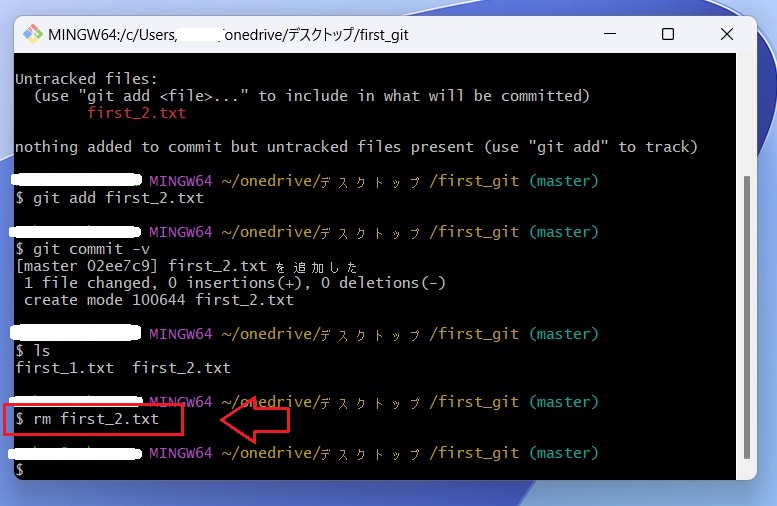The image size is (777, 506).
Task: Click the Git Bash icon in title bar
Action: point(33,34)
